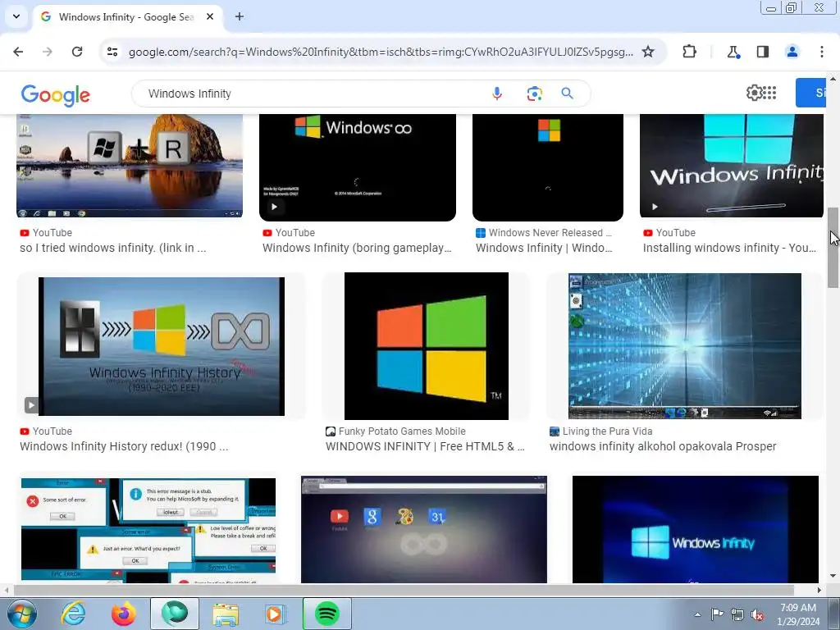Viewport: 840px width, 630px height.
Task: Search by image with Google Lens icon
Action: tap(534, 94)
